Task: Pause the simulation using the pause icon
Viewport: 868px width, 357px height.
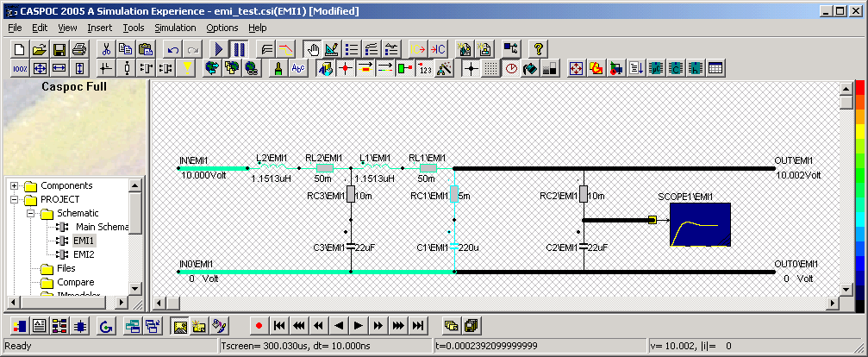Action: [x=239, y=49]
